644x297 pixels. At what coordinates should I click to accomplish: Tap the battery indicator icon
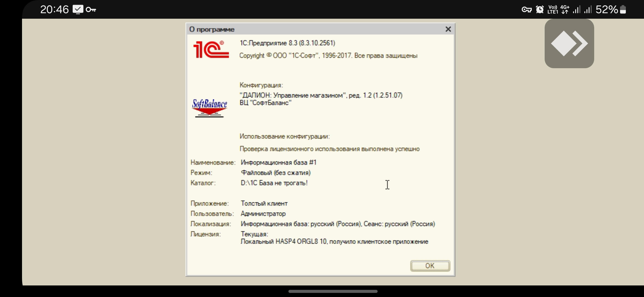tap(623, 10)
